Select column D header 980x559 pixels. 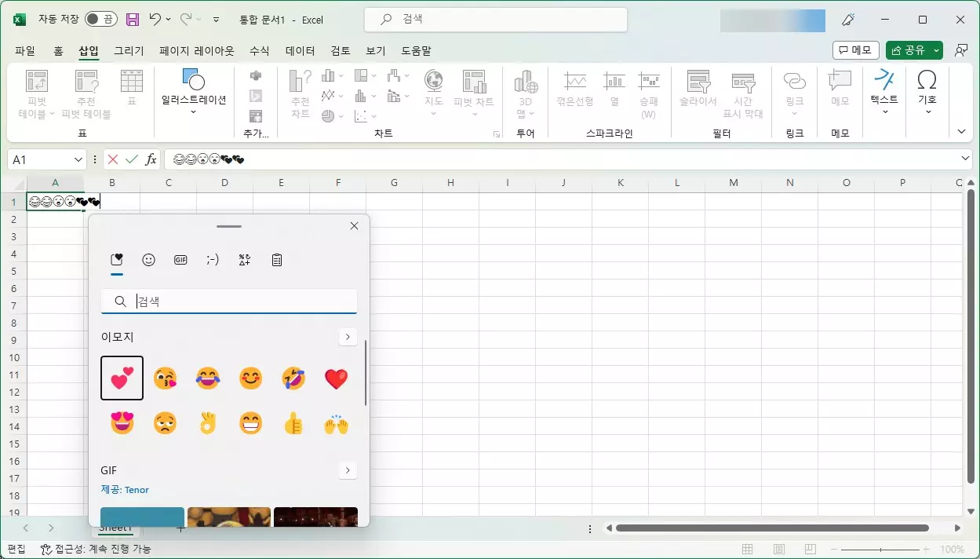[224, 183]
